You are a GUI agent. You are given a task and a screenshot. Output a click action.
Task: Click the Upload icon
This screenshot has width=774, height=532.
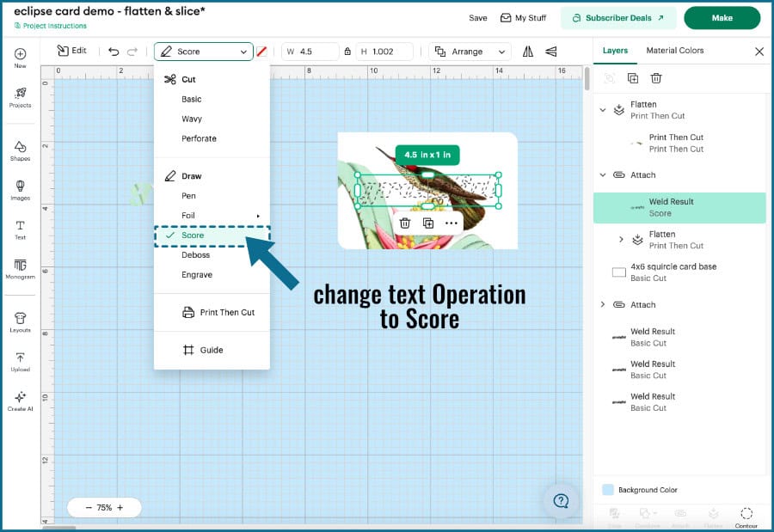pos(21,362)
